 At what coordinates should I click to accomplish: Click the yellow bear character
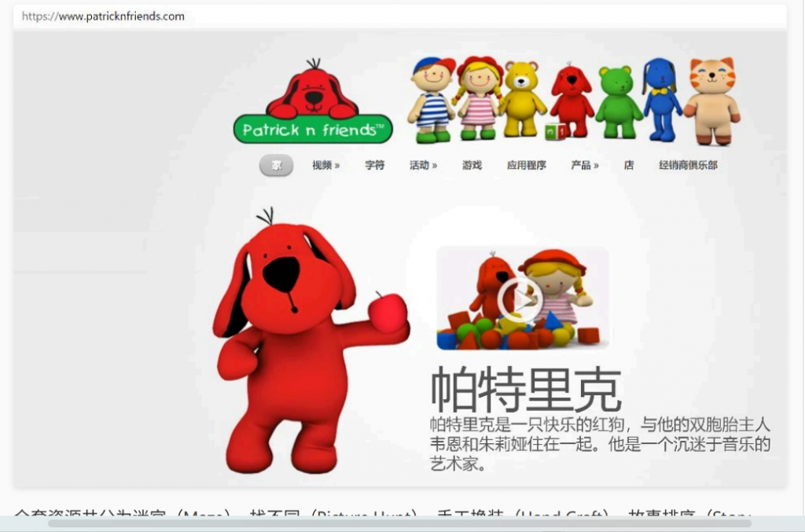pyautogui.click(x=522, y=99)
